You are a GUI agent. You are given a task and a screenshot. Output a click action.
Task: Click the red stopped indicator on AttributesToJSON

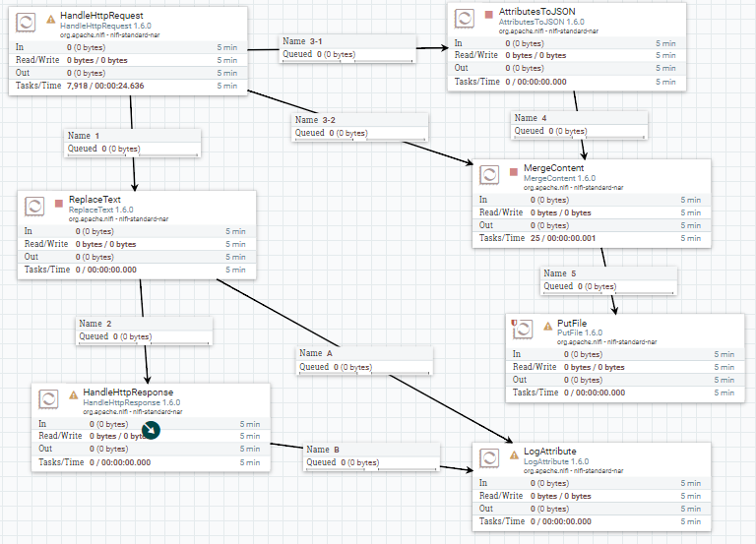[489, 16]
